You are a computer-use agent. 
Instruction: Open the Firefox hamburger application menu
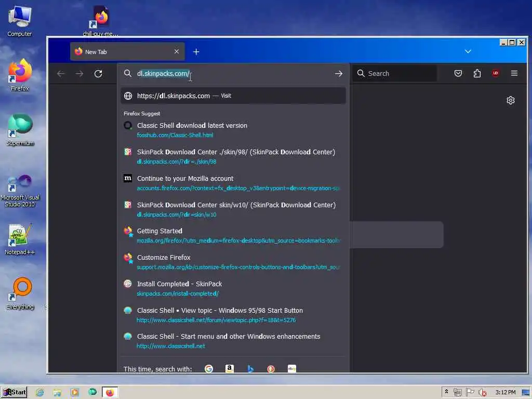514,73
